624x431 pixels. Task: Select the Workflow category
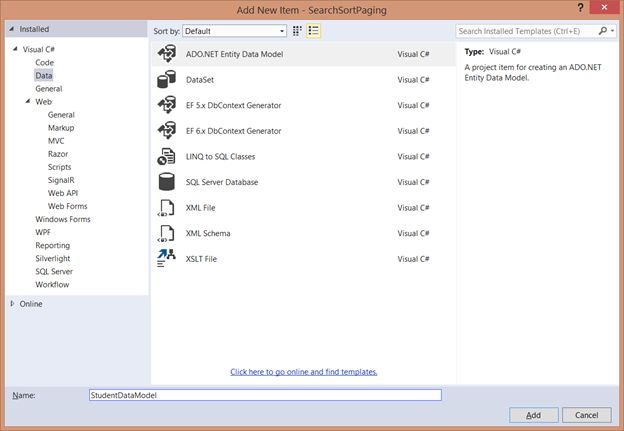[x=52, y=285]
